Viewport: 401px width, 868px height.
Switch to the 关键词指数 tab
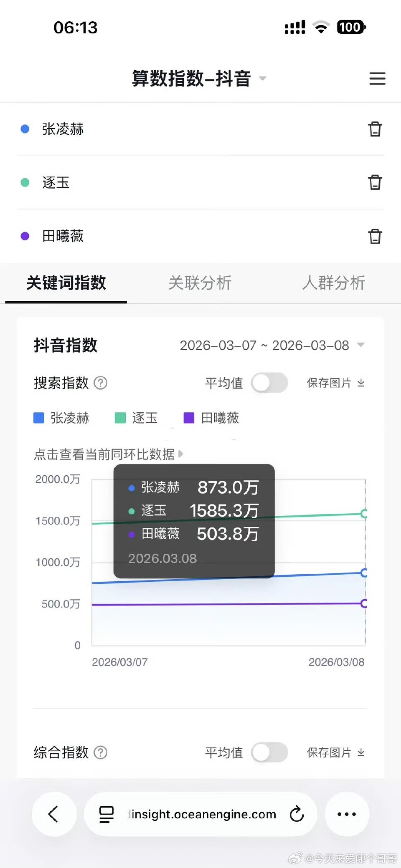click(66, 283)
